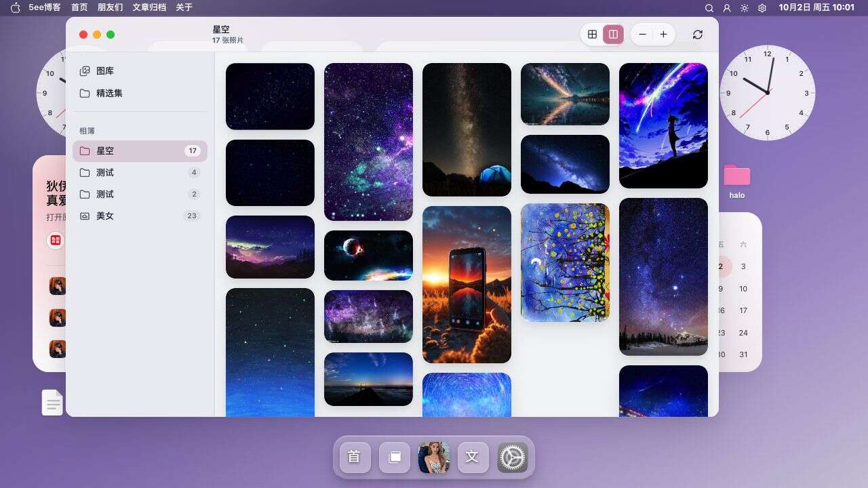The height and width of the screenshot is (488, 868).
Task: Click the Apple logo menu
Action: point(15,7)
